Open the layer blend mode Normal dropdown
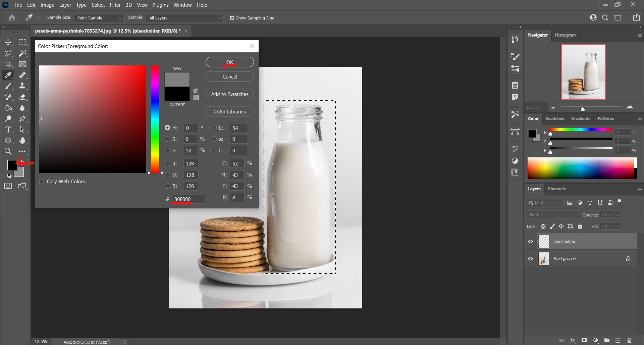The width and height of the screenshot is (644, 345). coord(553,215)
